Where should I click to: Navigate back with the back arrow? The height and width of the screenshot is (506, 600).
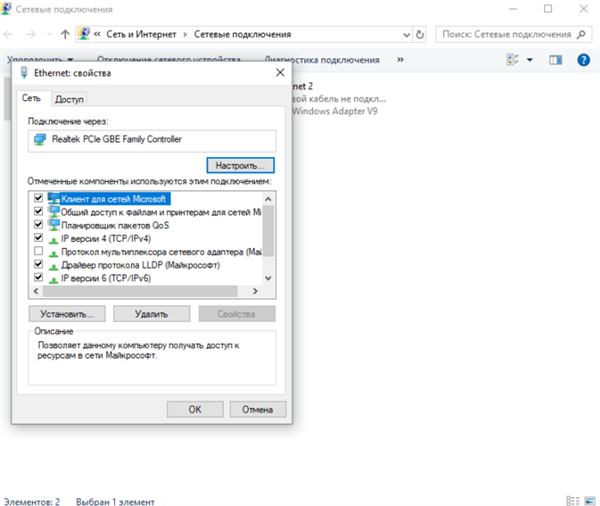(x=8, y=34)
